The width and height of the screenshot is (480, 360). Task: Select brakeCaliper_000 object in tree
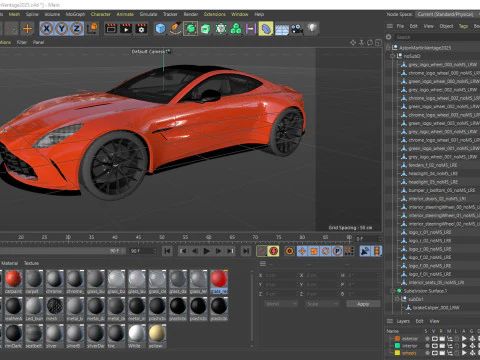click(x=436, y=308)
